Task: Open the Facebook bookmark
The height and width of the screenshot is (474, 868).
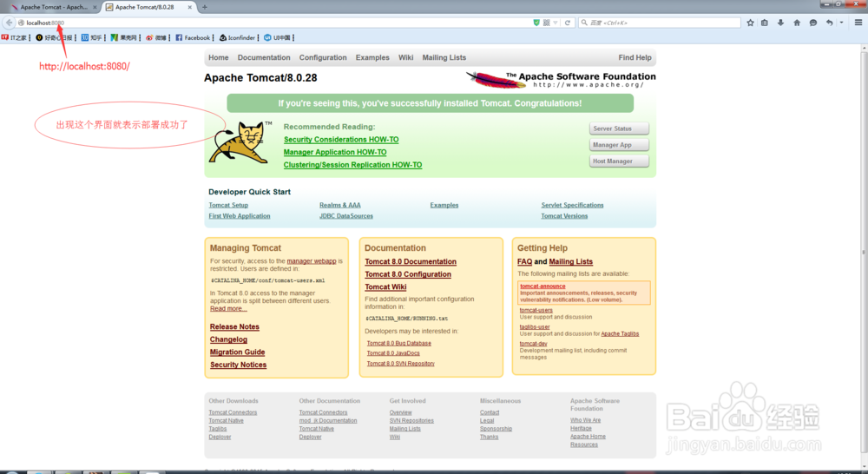Action: pos(193,37)
